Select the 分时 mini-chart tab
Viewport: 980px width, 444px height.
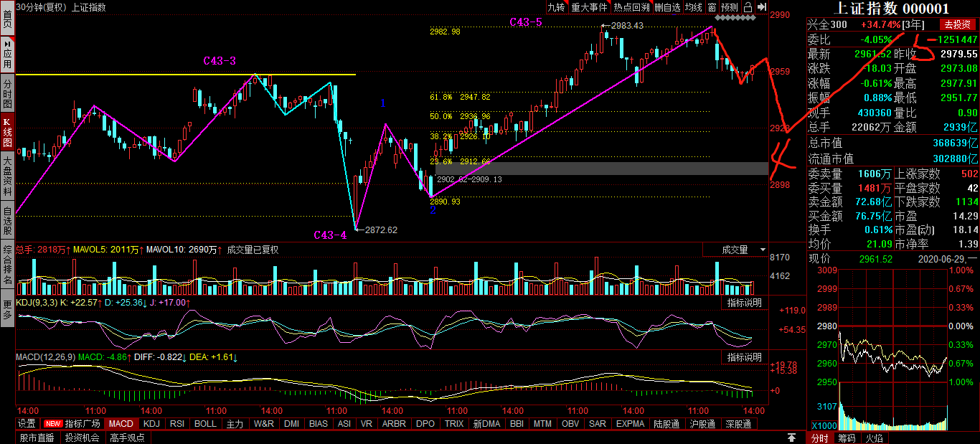coord(819,438)
